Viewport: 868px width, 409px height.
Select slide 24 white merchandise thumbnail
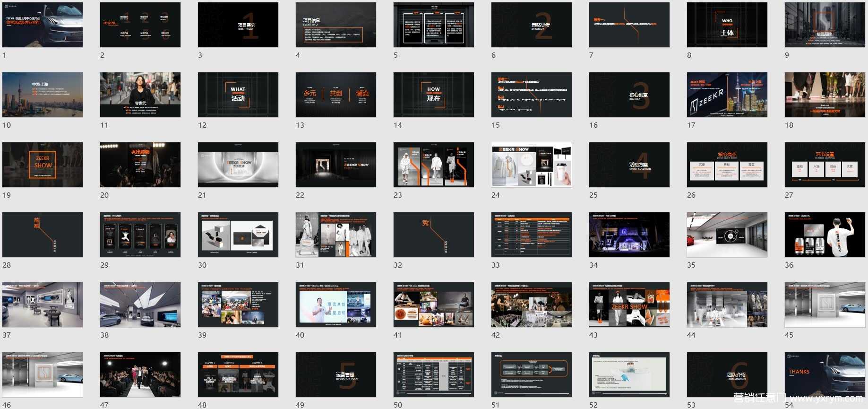tap(532, 165)
